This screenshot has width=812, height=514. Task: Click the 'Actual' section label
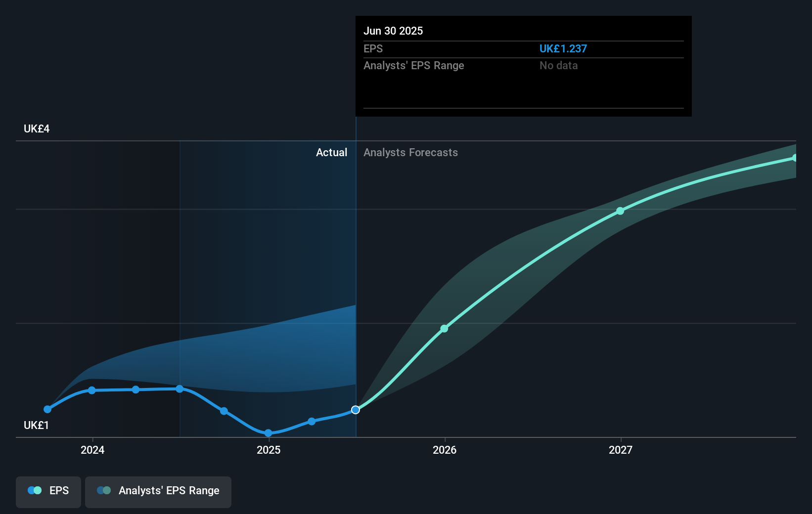pyautogui.click(x=331, y=153)
